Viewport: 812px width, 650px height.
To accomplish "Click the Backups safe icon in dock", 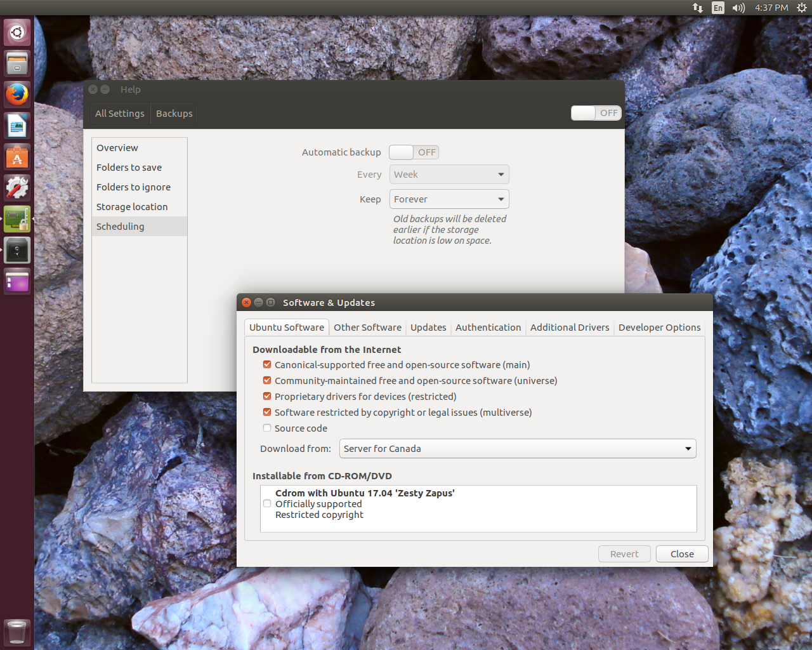I will [17, 250].
